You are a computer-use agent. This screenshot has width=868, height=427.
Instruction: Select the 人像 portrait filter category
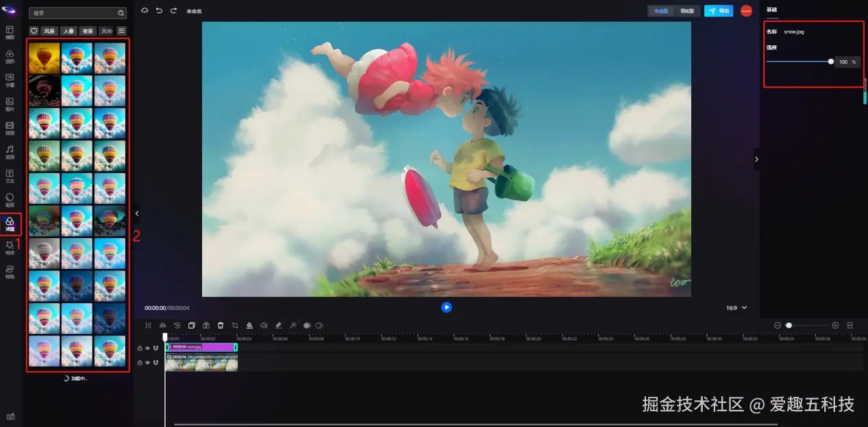pyautogui.click(x=69, y=31)
